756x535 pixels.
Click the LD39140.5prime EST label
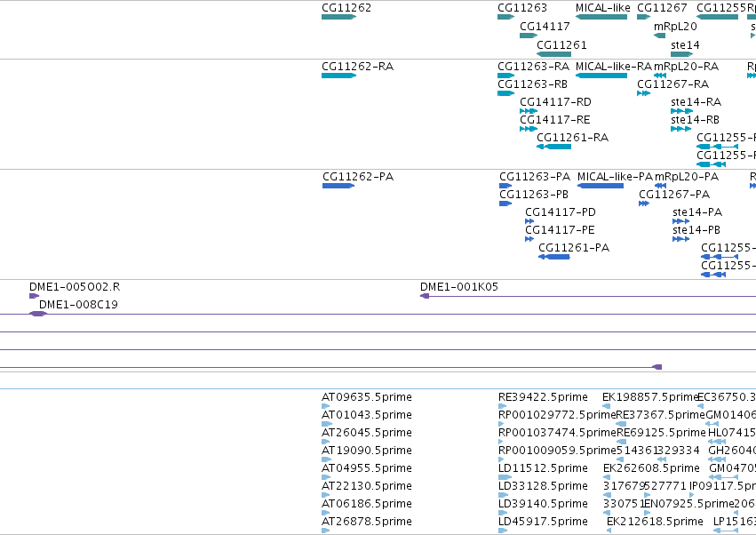[x=543, y=505]
